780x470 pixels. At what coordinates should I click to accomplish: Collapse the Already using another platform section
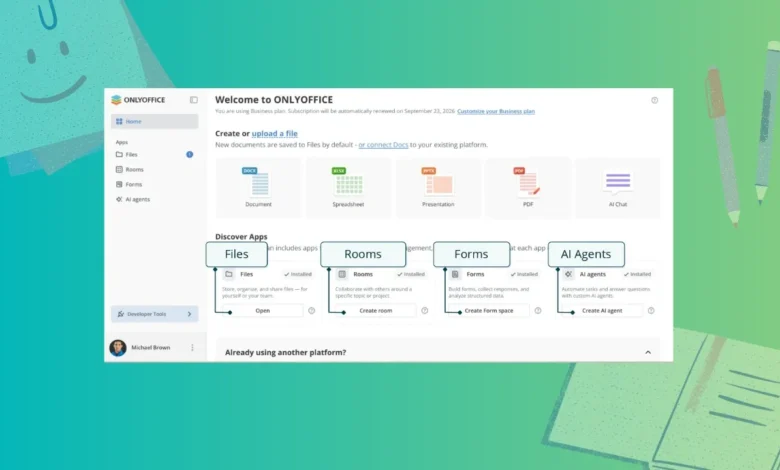coord(648,353)
